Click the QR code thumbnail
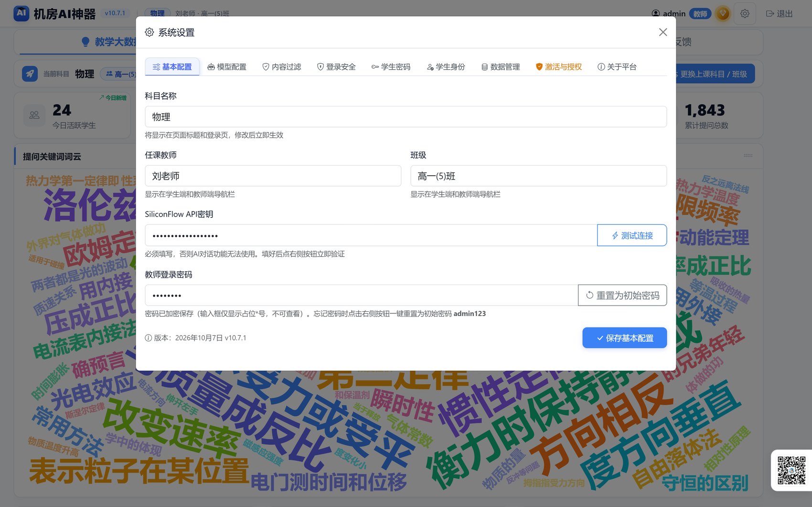Viewport: 812px width, 507px height. pyautogui.click(x=791, y=470)
